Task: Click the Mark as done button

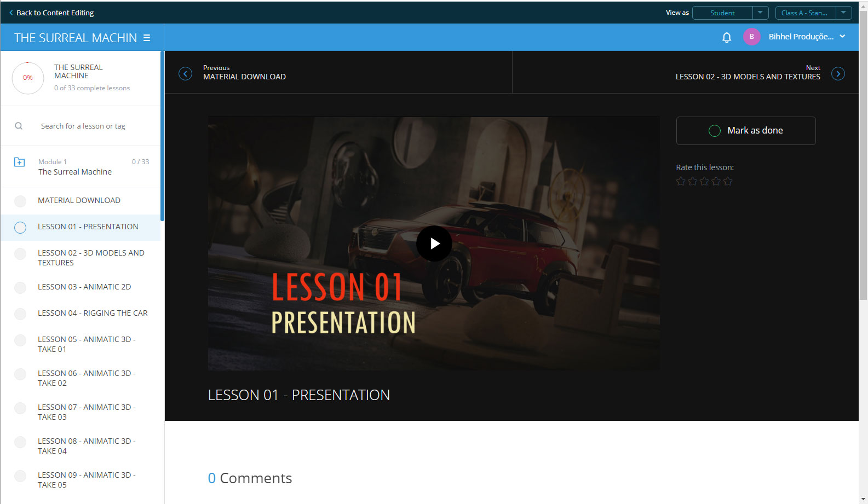Action: pos(746,131)
